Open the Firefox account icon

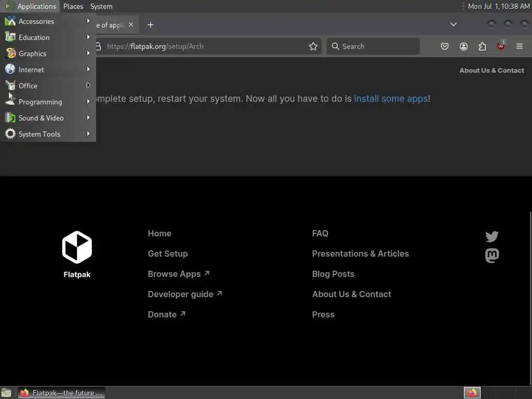[x=463, y=46]
